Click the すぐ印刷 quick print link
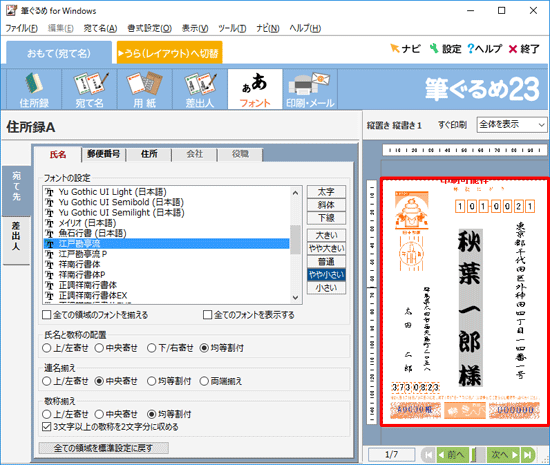 tap(452, 125)
